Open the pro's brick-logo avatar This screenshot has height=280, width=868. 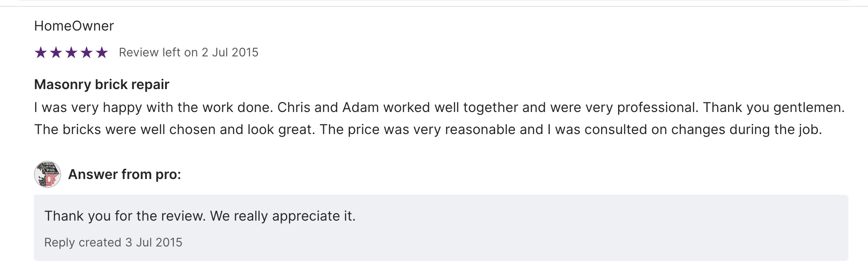(x=47, y=174)
